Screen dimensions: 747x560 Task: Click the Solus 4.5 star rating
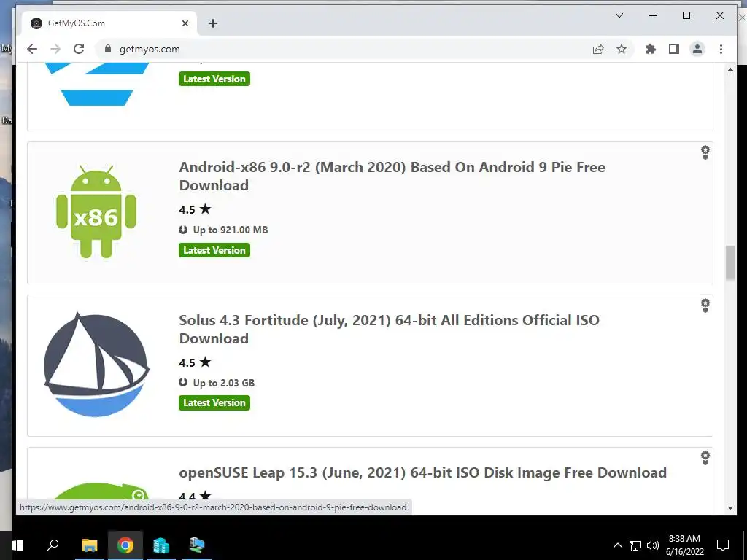(195, 362)
